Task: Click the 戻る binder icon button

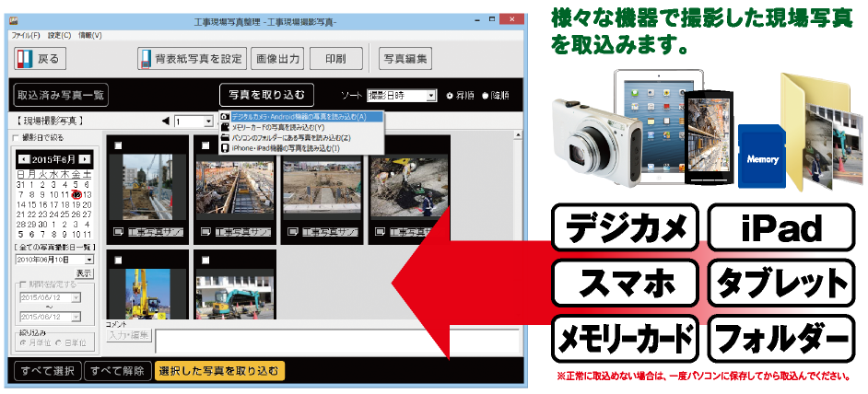Action: click(26, 59)
